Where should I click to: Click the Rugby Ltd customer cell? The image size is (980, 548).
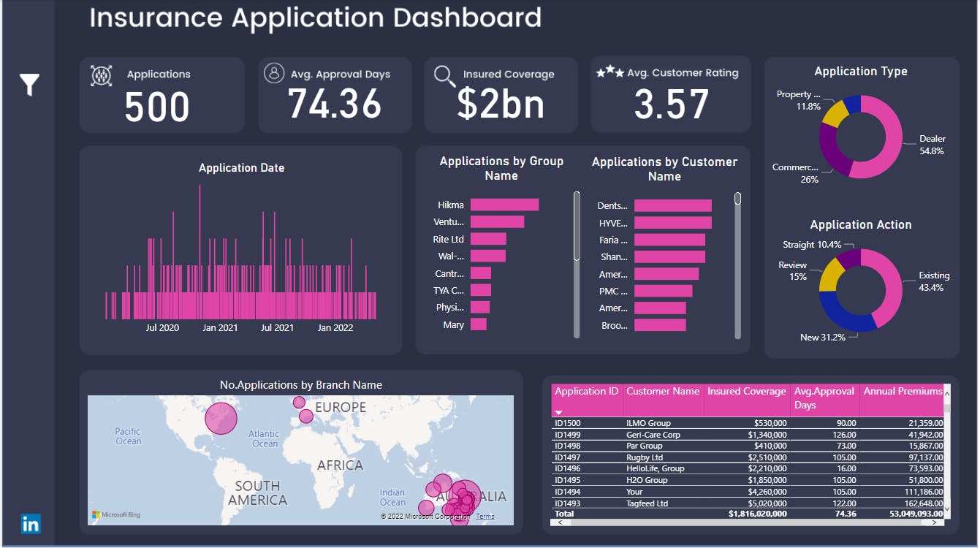[645, 457]
